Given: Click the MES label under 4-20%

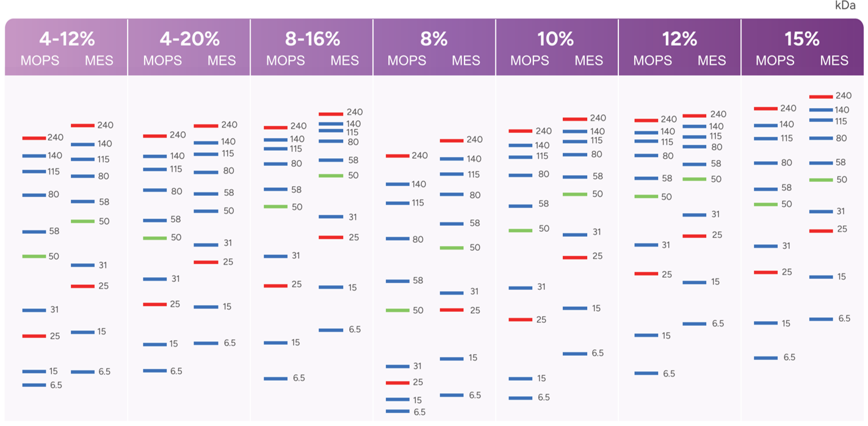Looking at the screenshot, I should (221, 60).
